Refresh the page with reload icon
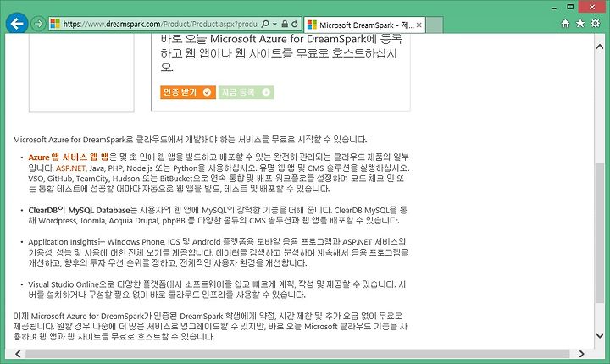Image resolution: width=610 pixels, height=364 pixels. pyautogui.click(x=295, y=24)
